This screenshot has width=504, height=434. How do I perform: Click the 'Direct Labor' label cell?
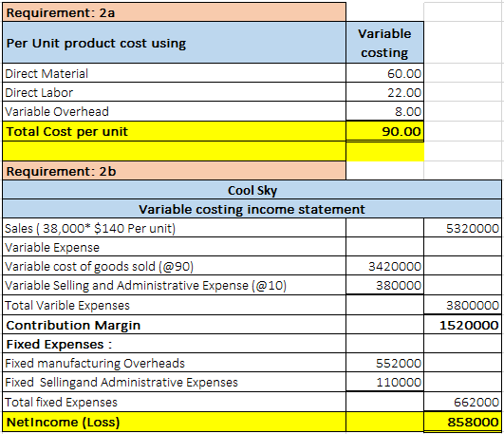[175, 92]
